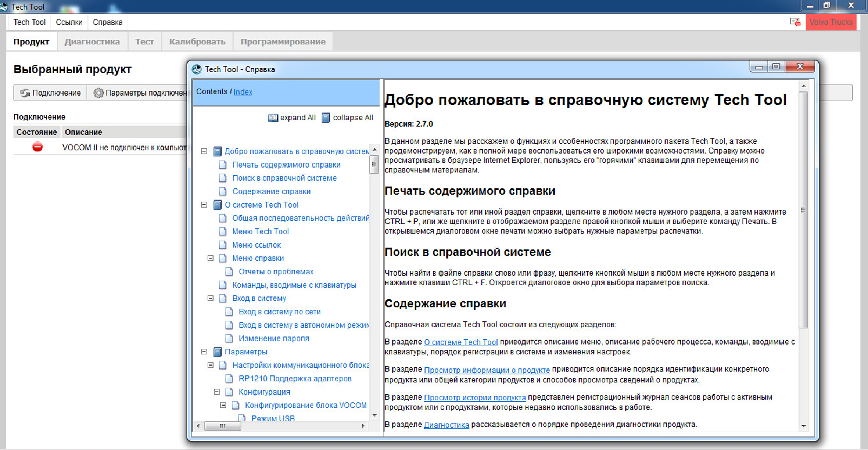Click the red disconnected status icon
The image size is (868, 450).
tap(37, 147)
